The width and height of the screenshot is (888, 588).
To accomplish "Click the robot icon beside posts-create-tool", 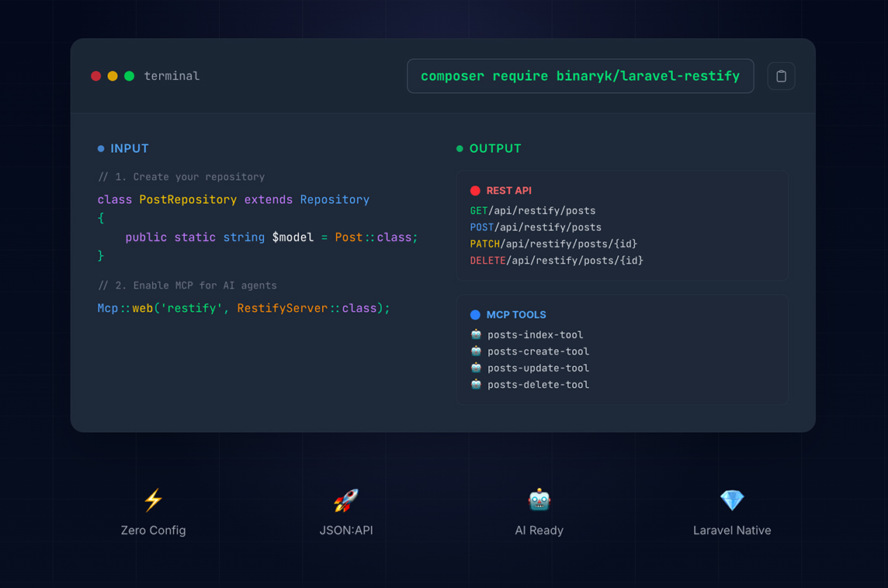I will click(476, 351).
